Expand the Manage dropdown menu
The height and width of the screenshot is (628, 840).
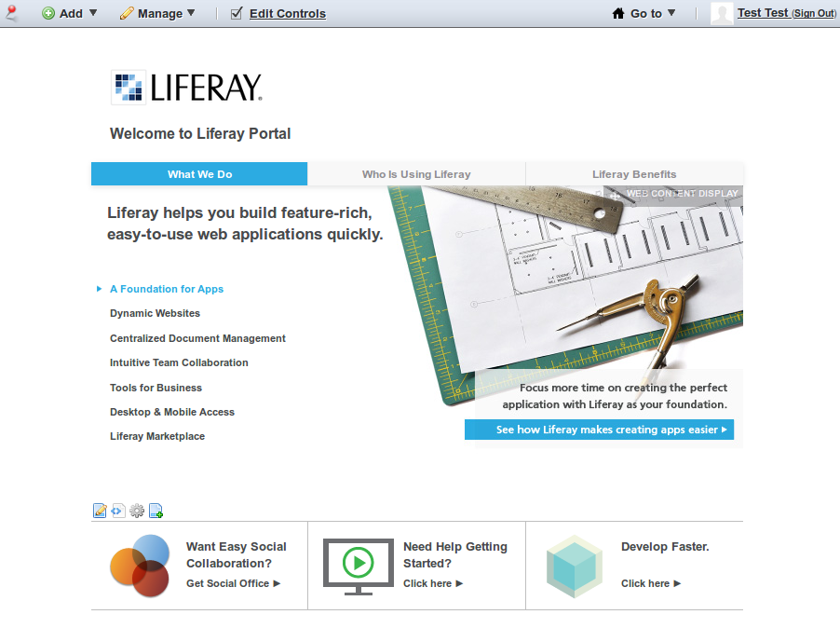[x=157, y=13]
